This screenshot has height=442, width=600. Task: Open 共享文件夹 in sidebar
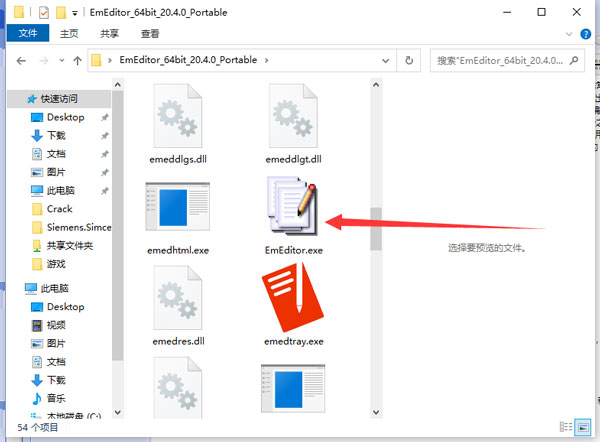70,246
